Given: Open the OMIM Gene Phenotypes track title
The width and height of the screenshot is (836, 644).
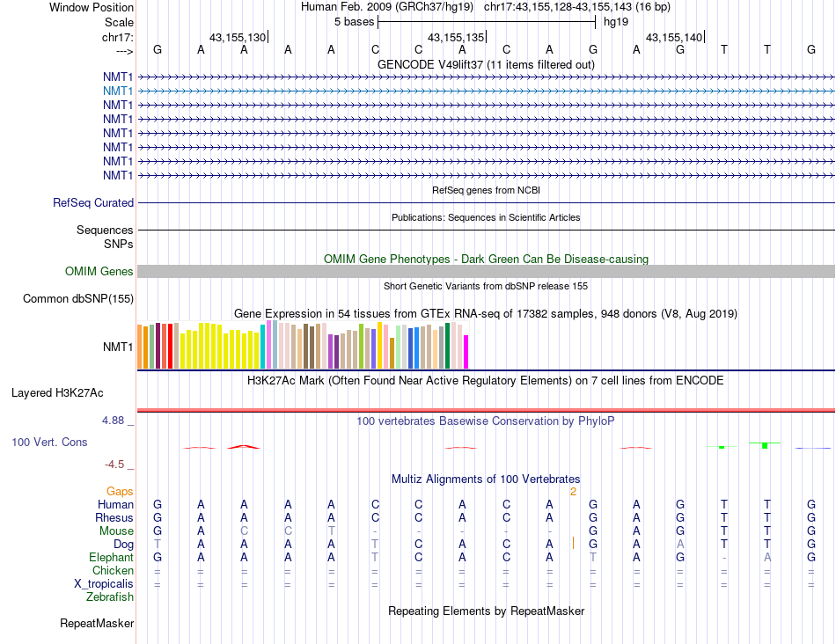Looking at the screenshot, I should pos(486,259).
